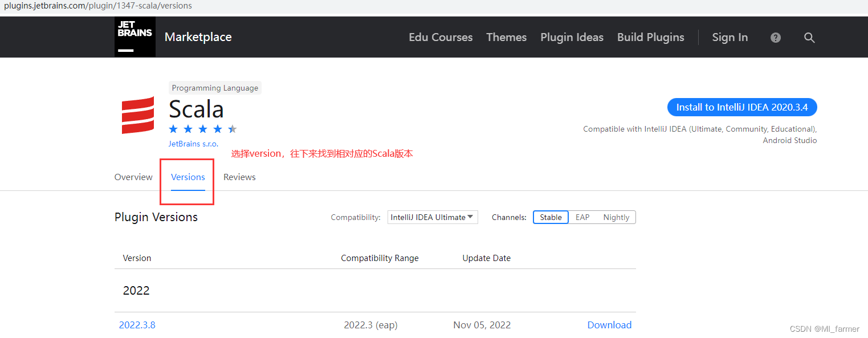Select the Stable channel filter

(x=550, y=217)
